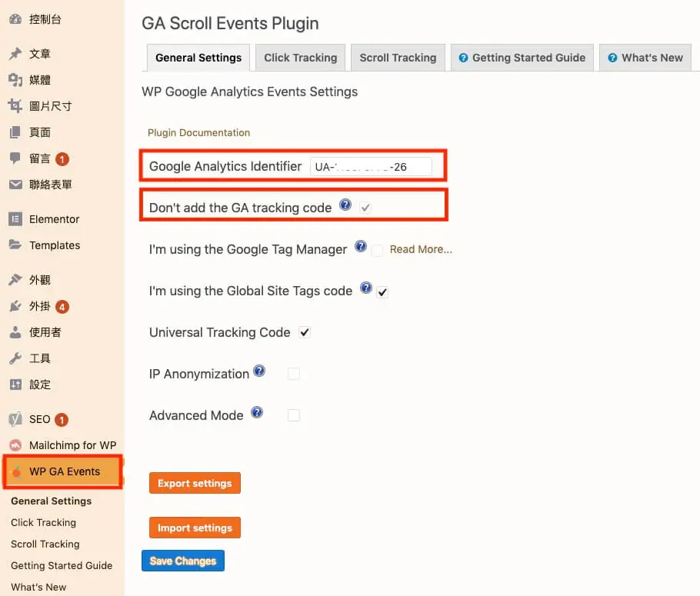
Task: Open the Templates menu item
Action: point(55,245)
